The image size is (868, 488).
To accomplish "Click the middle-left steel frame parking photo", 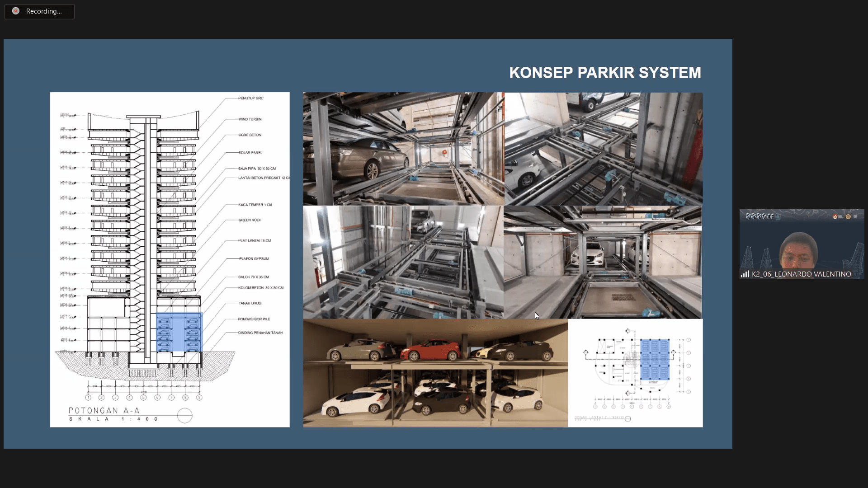I will pos(403,262).
